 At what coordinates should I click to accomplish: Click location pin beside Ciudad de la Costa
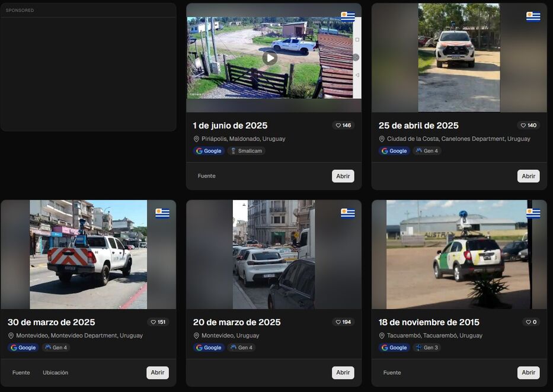(x=382, y=139)
